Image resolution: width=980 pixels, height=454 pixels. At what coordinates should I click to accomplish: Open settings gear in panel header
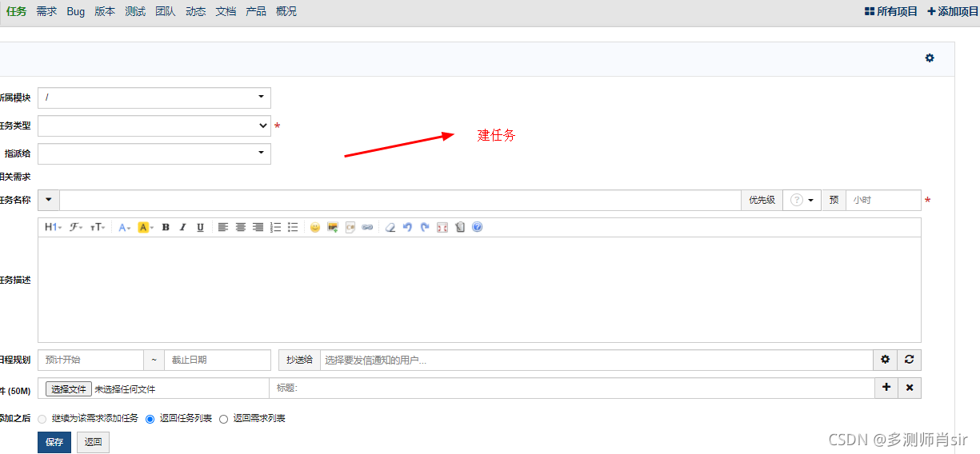click(930, 58)
